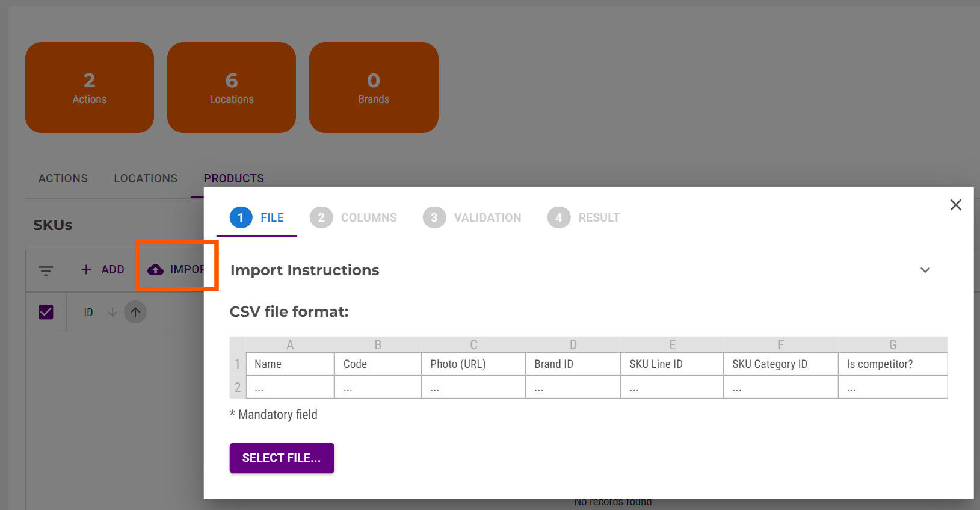Sort ID column descending with down arrow
Viewport: 980px width, 510px height.
(x=112, y=312)
